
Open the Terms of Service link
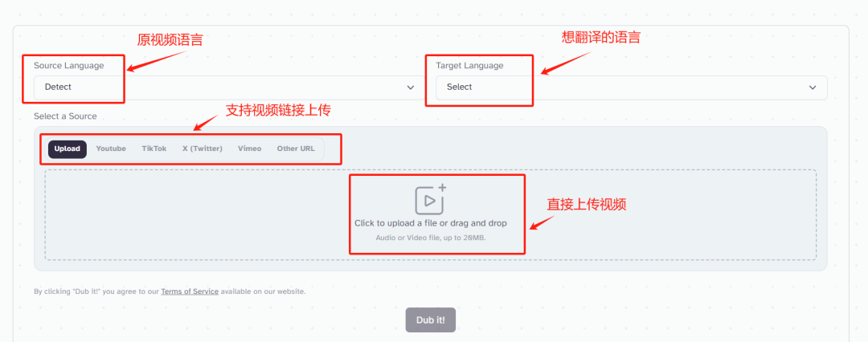pyautogui.click(x=190, y=291)
